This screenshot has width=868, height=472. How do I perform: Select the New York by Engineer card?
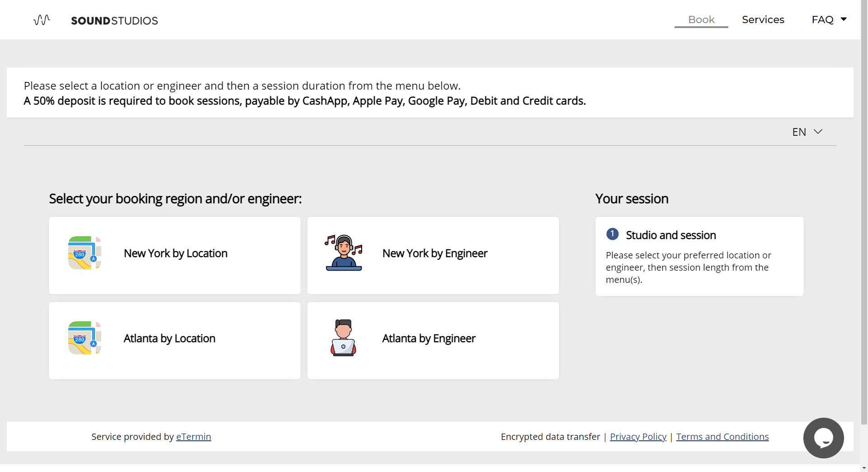433,255
